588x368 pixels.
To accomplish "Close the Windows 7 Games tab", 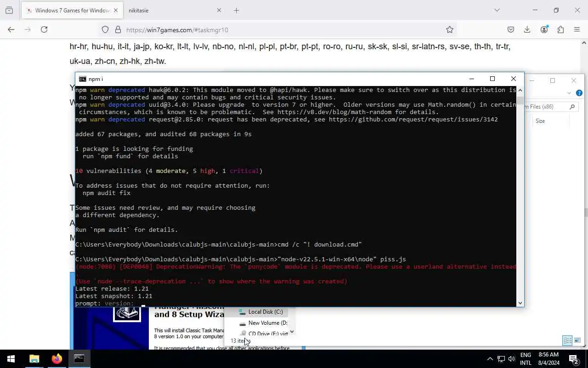I will tap(116, 10).
